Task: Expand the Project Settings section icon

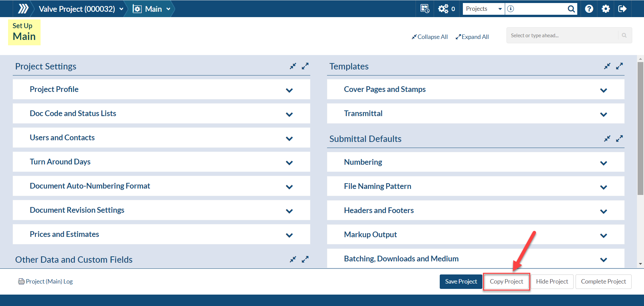Action: (305, 66)
